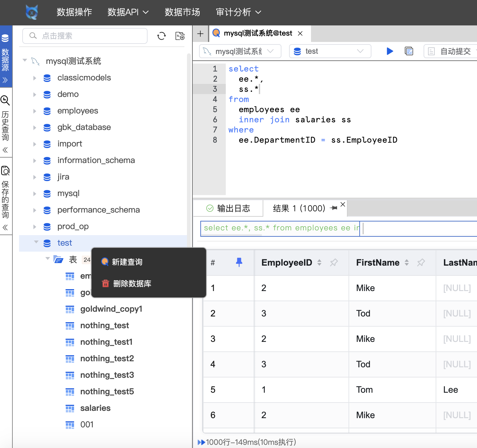
Task: Click the 点击搜索 search field
Action: tap(85, 36)
